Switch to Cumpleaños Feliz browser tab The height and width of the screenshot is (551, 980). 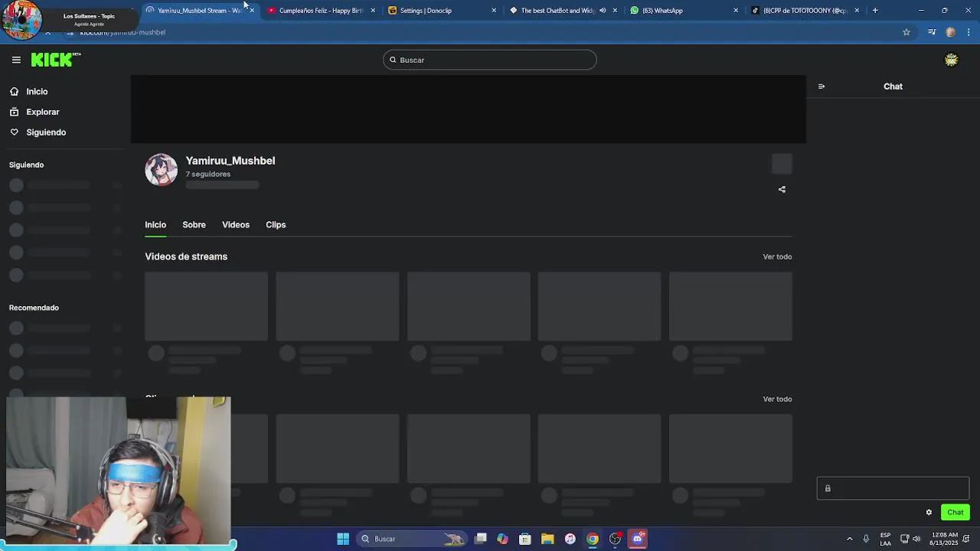tap(320, 11)
